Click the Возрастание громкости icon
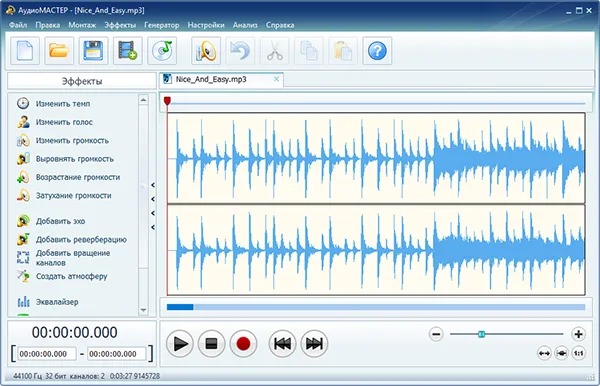Image resolution: width=600 pixels, height=386 pixels. coord(23,177)
